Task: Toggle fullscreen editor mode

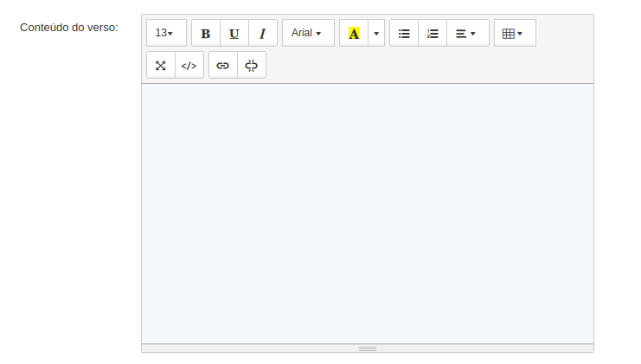Action: click(161, 66)
